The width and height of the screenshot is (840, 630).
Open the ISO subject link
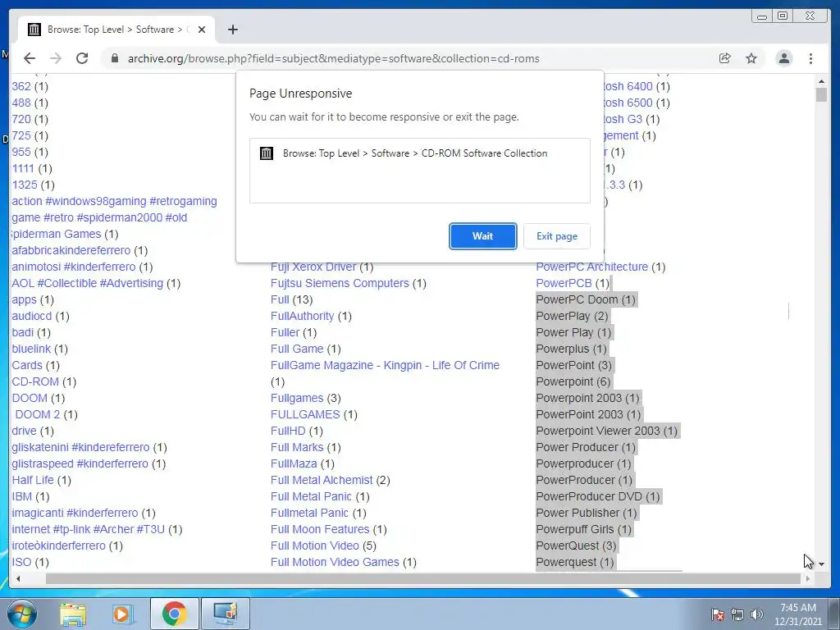tap(21, 562)
